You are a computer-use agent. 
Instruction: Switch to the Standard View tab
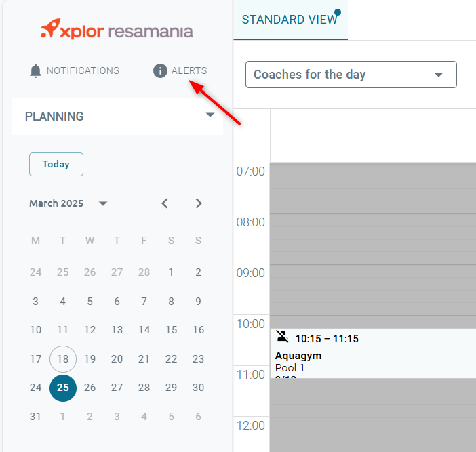(x=290, y=20)
